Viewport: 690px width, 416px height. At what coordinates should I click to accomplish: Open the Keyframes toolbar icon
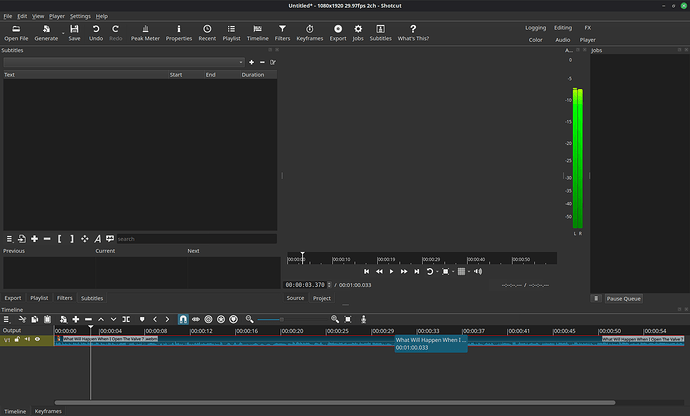pyautogui.click(x=309, y=33)
